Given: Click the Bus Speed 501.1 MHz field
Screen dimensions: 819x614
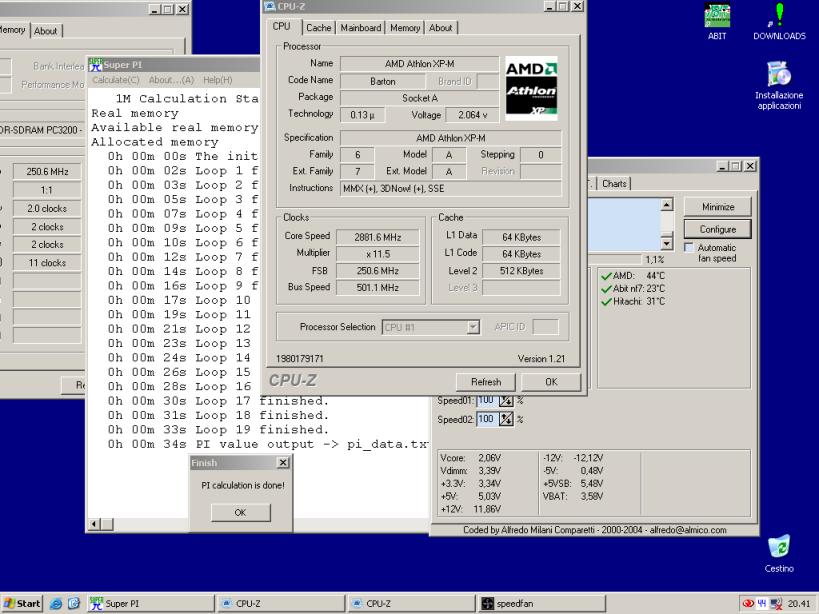Looking at the screenshot, I should click(378, 287).
